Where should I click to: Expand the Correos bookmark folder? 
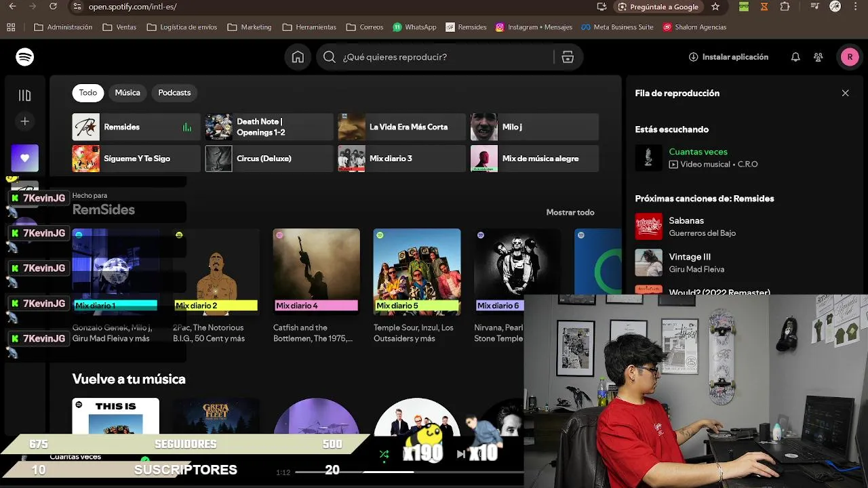(x=365, y=27)
